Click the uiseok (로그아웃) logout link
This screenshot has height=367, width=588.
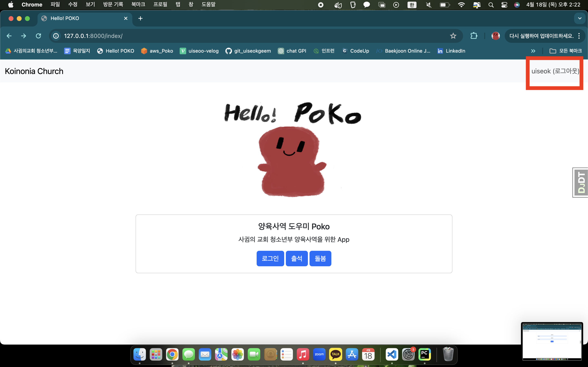coord(555,71)
